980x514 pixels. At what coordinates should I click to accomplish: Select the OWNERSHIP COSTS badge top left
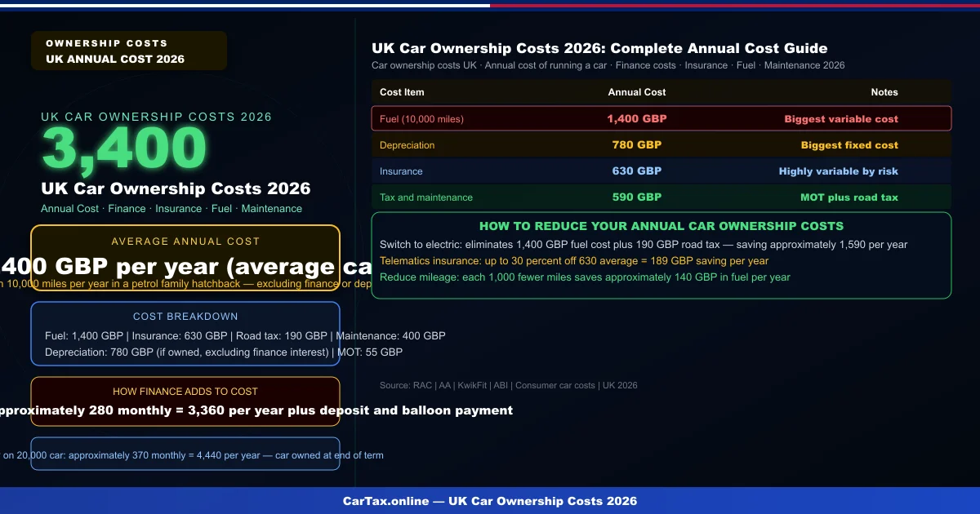pyautogui.click(x=128, y=50)
